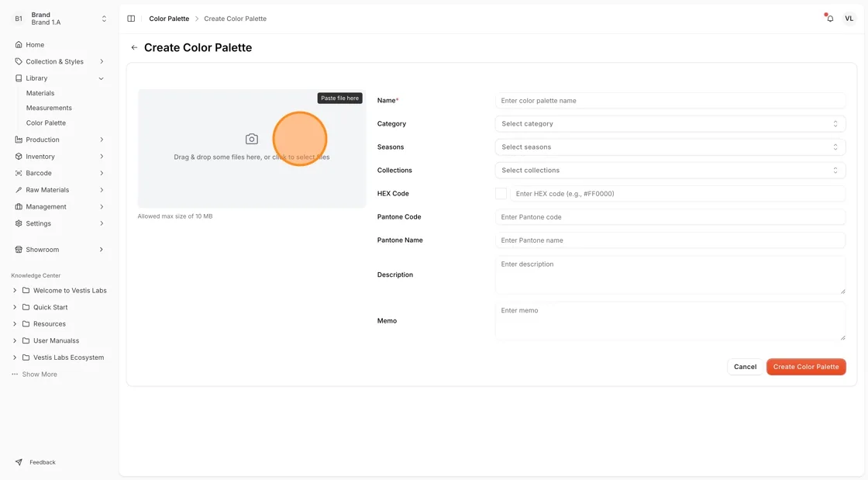
Task: Expand Quick Start tree arrow
Action: point(15,307)
